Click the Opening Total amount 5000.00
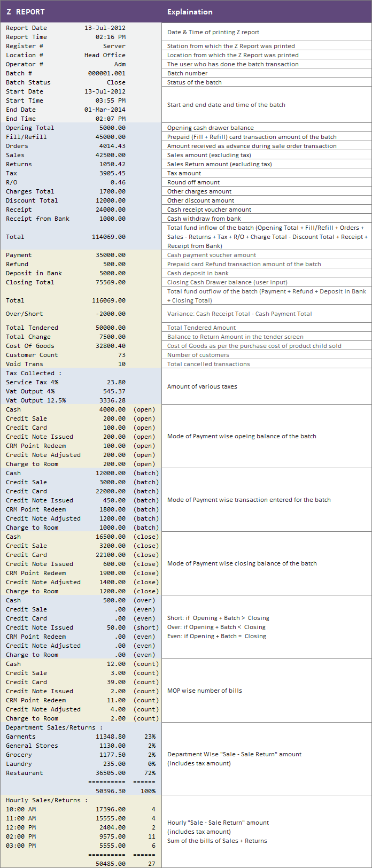This screenshot has height=868, width=372. [x=112, y=128]
